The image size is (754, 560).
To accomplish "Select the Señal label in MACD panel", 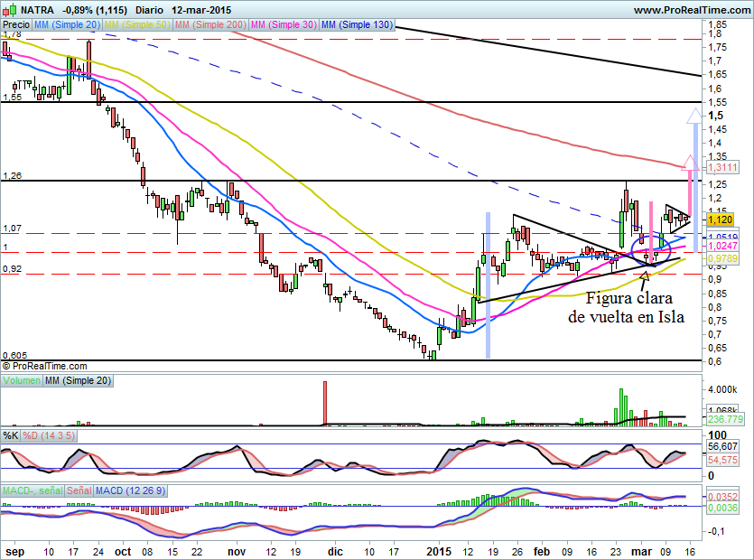I will click(79, 490).
